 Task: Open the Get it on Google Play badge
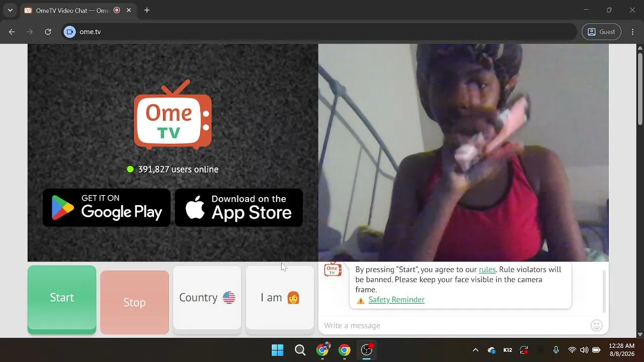pyautogui.click(x=107, y=207)
